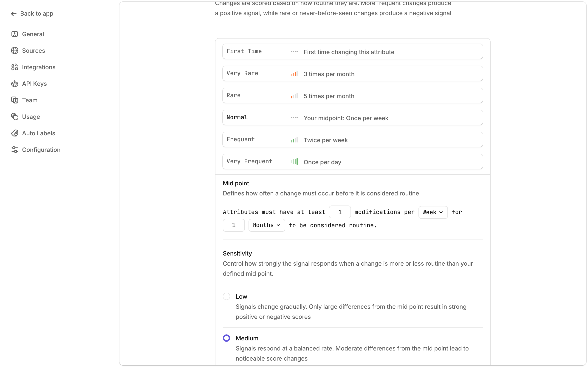Select the Very Rare frequency row
This screenshot has height=367, width=588.
[x=352, y=74]
